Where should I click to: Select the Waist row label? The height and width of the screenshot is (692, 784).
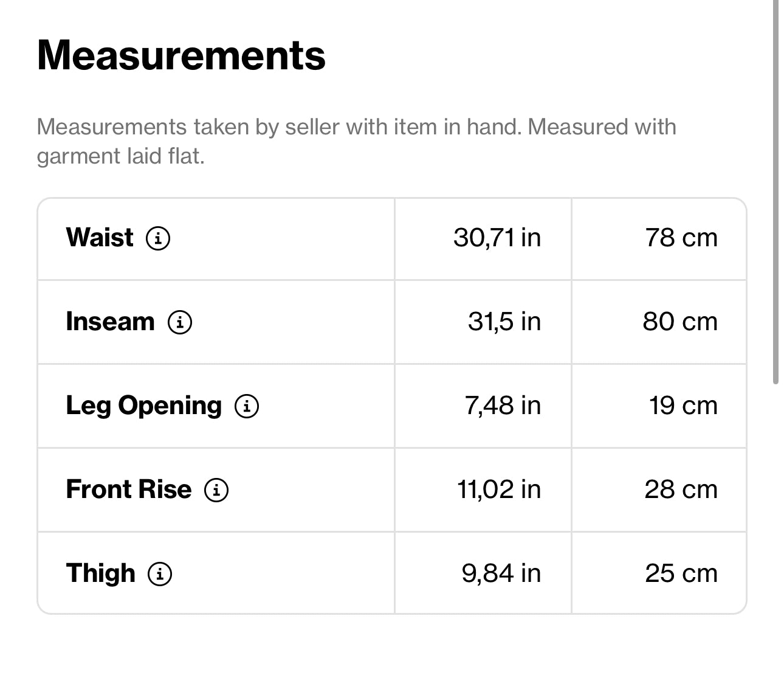(100, 237)
